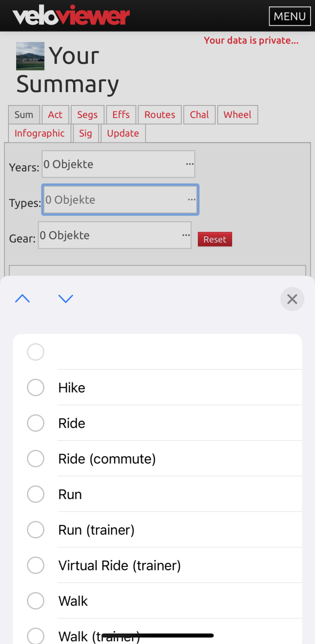Open the Years dropdown
This screenshot has width=315, height=644.
[119, 164]
